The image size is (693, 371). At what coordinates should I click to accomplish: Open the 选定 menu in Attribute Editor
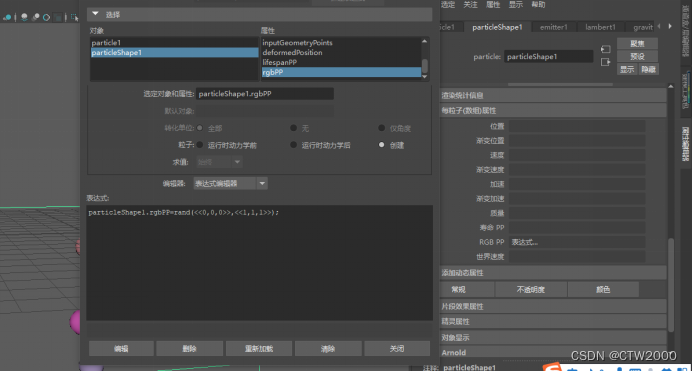click(x=448, y=5)
